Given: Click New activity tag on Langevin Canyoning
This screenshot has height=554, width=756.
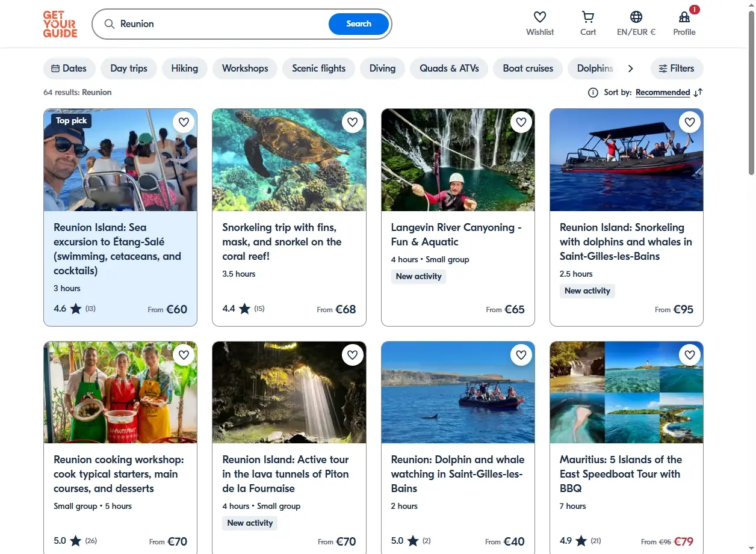Looking at the screenshot, I should point(418,277).
